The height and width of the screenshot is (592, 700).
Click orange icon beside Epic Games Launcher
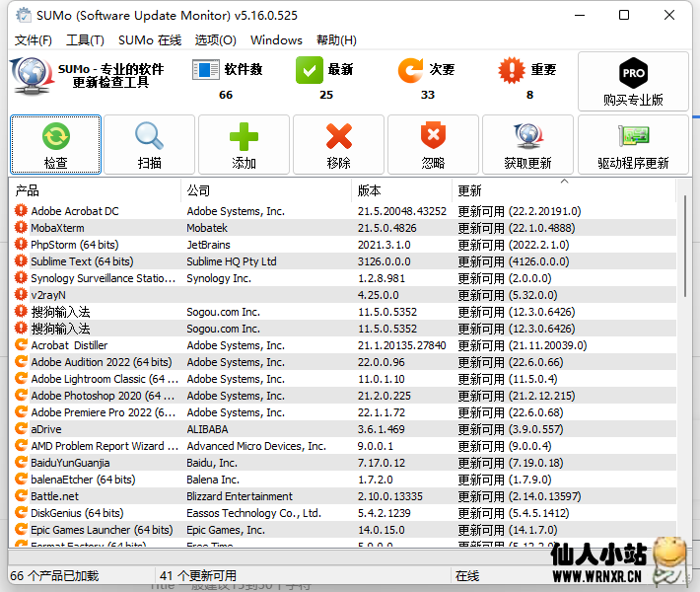point(21,529)
